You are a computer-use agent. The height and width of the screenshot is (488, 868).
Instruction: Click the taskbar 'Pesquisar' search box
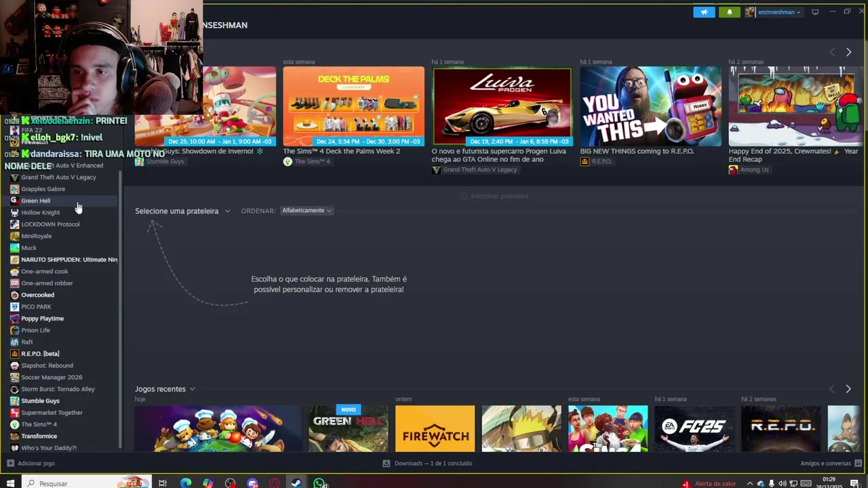85,483
